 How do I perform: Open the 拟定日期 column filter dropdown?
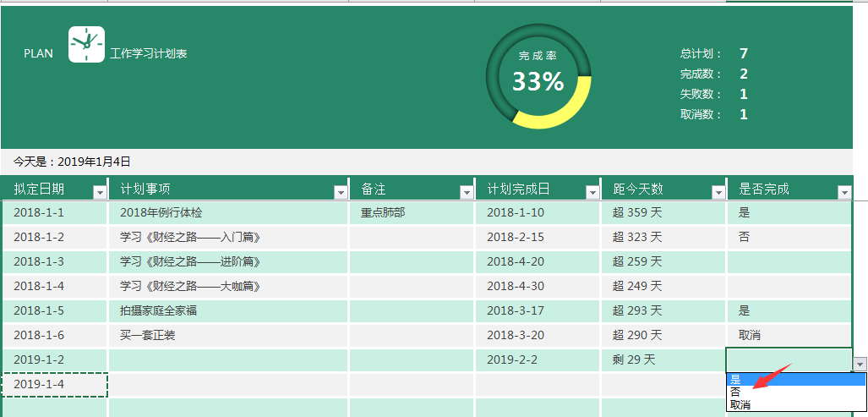tap(100, 192)
